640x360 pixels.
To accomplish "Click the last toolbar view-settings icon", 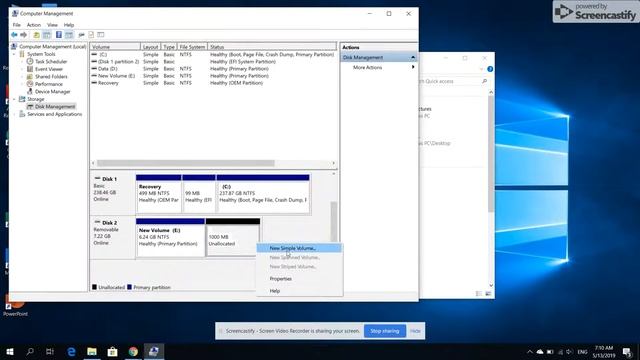I will 101,35.
